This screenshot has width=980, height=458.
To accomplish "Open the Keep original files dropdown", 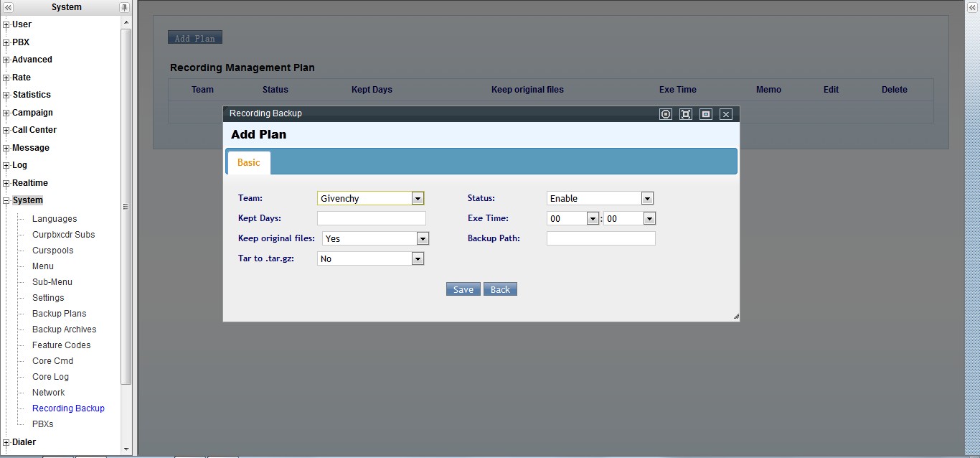I will point(423,239).
